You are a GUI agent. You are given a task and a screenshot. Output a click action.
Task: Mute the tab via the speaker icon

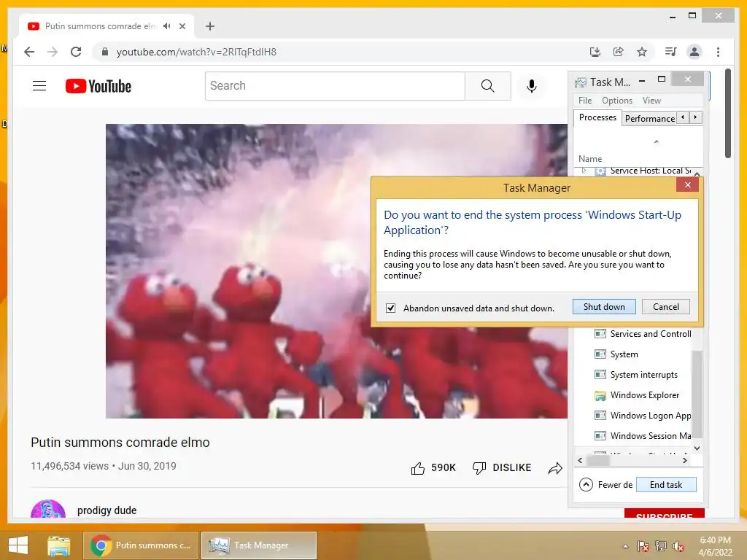(x=166, y=26)
